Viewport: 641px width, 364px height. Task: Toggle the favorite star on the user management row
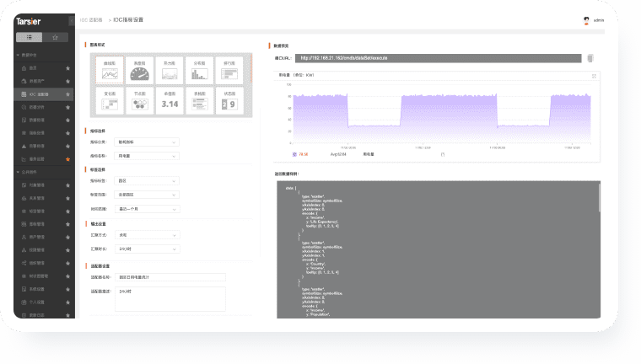(x=67, y=237)
